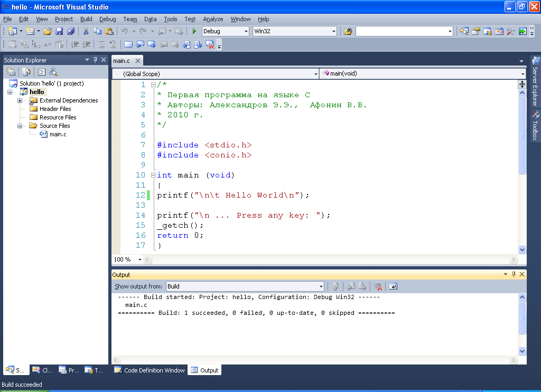The image size is (541, 392).
Task: Select the Header Files folder
Action: tap(55, 109)
